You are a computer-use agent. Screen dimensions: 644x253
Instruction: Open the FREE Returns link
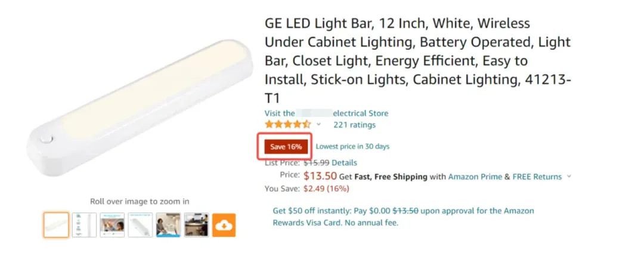coord(537,177)
